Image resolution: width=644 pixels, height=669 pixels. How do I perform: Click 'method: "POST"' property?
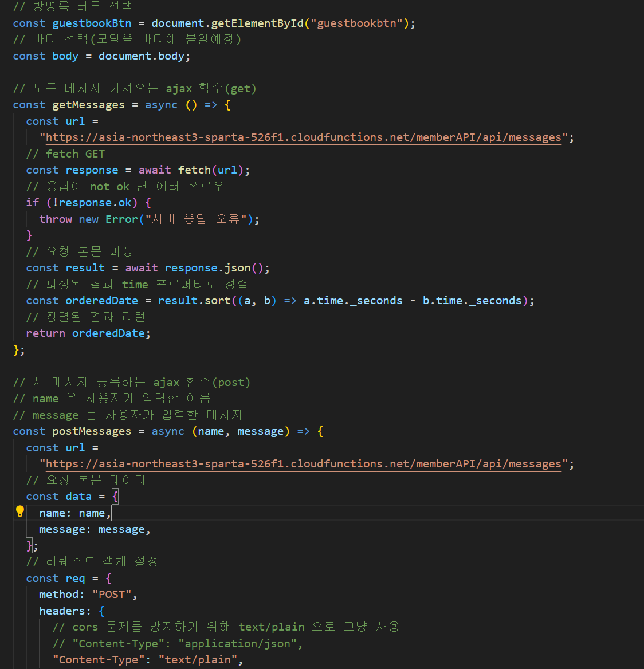85,595
